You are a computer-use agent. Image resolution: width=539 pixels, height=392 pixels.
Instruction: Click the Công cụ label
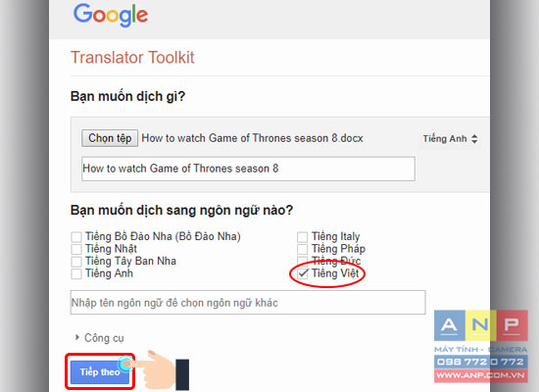[x=104, y=338]
